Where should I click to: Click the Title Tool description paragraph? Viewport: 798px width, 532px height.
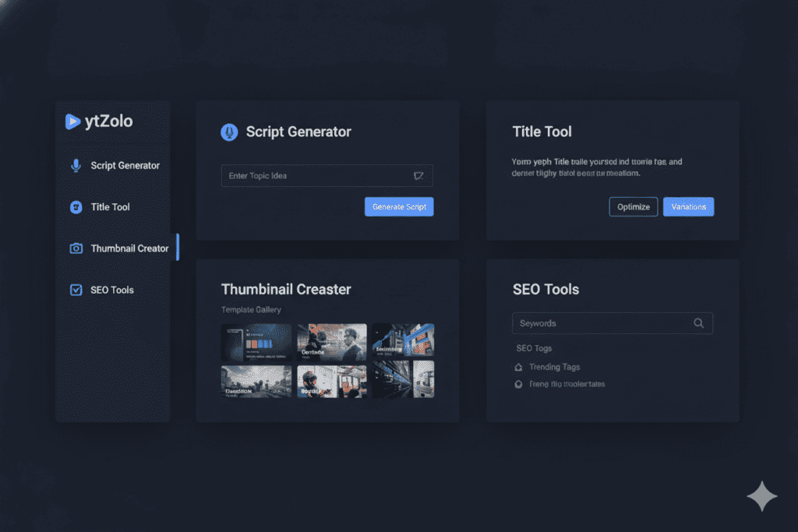coord(596,167)
